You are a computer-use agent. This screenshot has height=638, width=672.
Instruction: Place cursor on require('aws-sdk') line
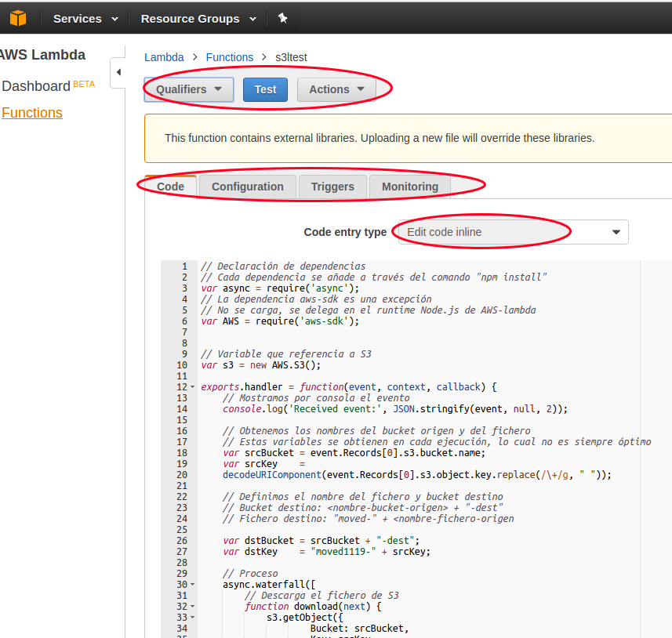pos(280,321)
